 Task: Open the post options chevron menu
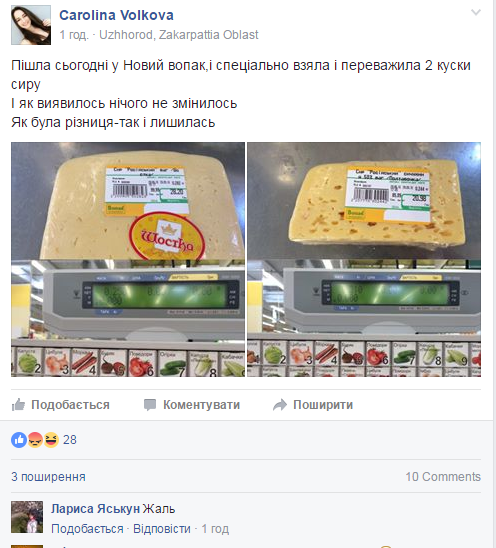tap(476, 13)
